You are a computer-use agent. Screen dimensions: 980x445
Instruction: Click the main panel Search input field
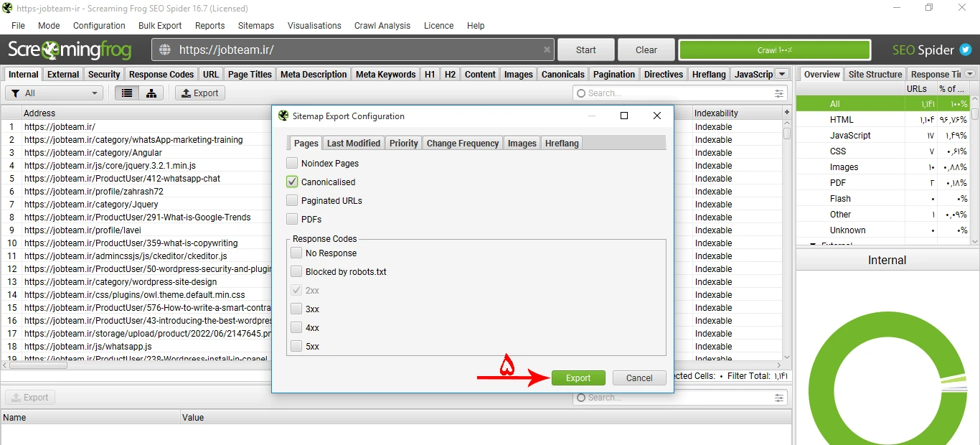674,93
